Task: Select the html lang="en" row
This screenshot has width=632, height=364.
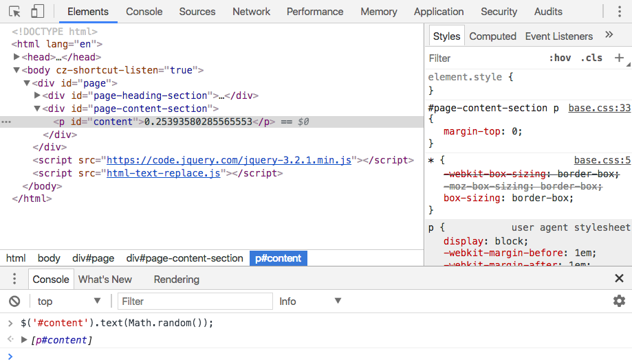Action: pos(57,44)
